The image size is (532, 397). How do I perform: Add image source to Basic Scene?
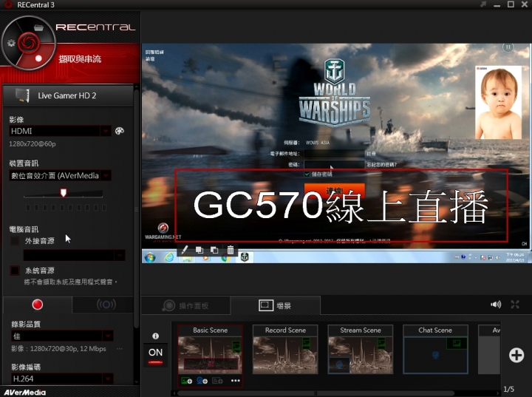[x=187, y=381]
